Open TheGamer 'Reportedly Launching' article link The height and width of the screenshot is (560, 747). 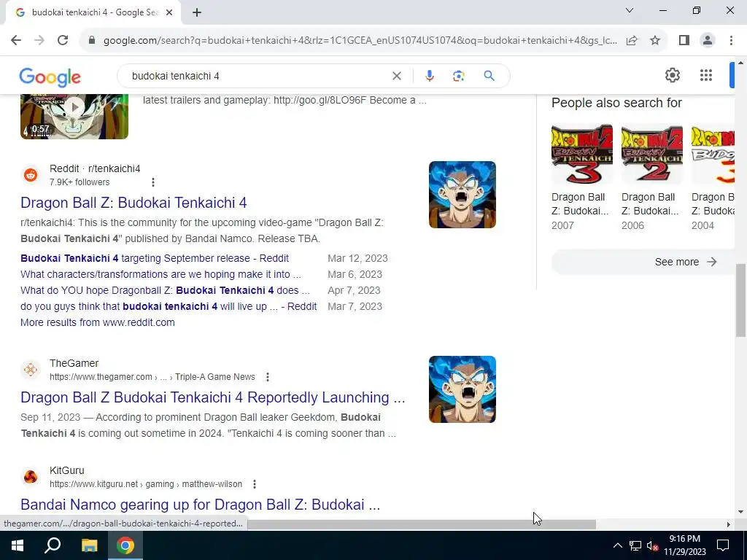(212, 397)
